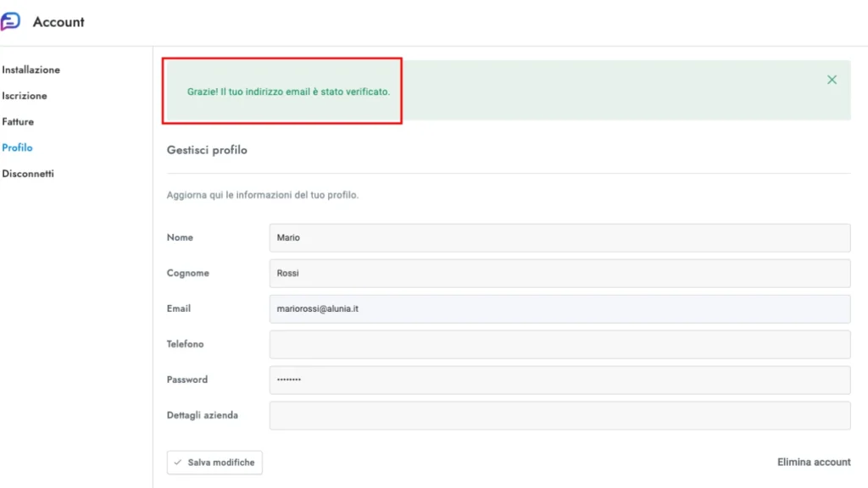Click into the Nome field containing Mario
868x488 pixels.
(x=559, y=238)
